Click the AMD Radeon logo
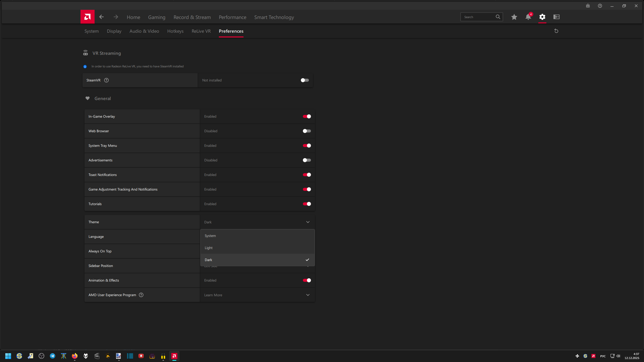 [x=87, y=17]
